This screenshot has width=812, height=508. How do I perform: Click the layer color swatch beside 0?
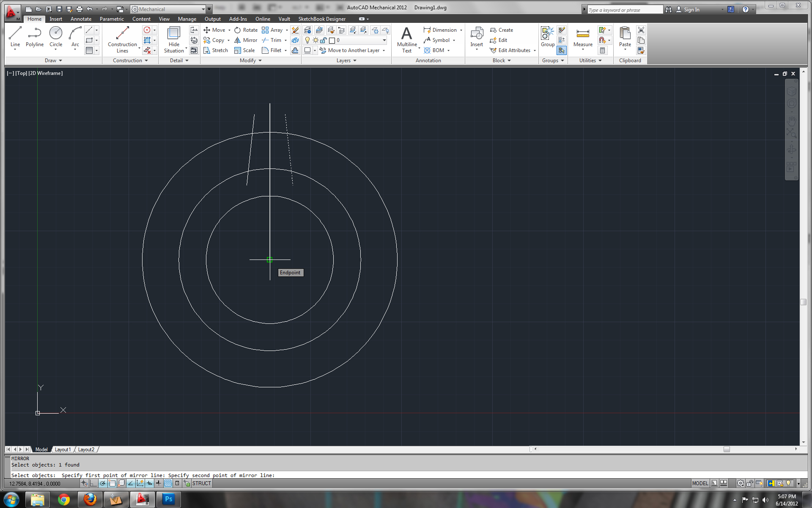pyautogui.click(x=332, y=40)
